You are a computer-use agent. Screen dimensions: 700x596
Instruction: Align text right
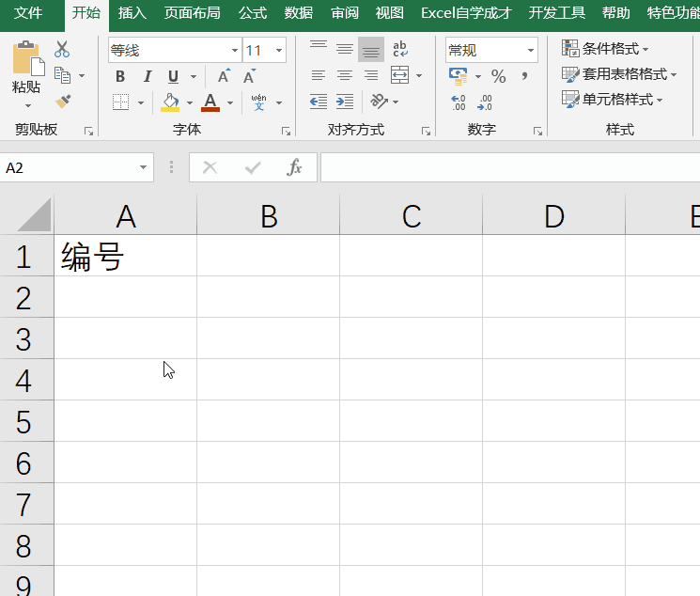pos(371,75)
